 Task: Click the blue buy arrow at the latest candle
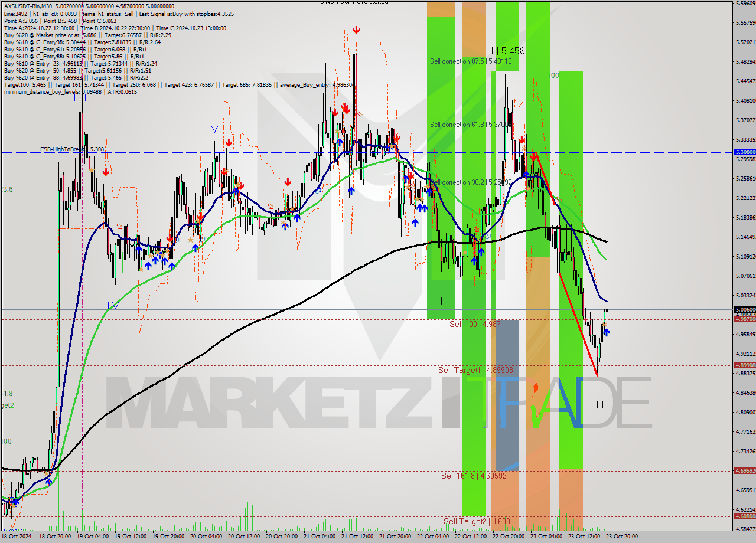[x=607, y=332]
